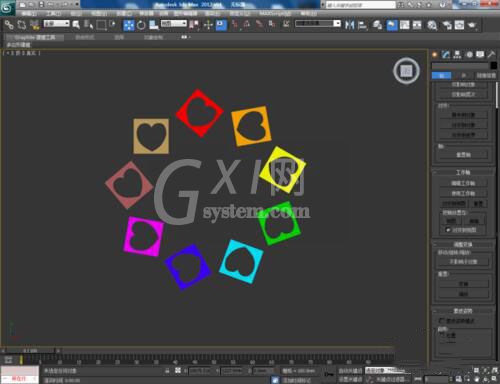
Task: Select the Bind to Space Warp icon
Action: pyautogui.click(x=34, y=25)
